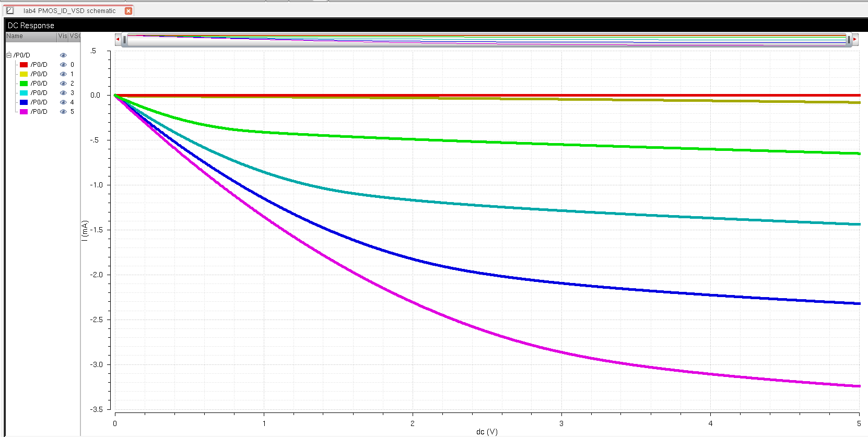
Task: Hide the green /P0/D trace VSG 2
Action: pos(63,84)
